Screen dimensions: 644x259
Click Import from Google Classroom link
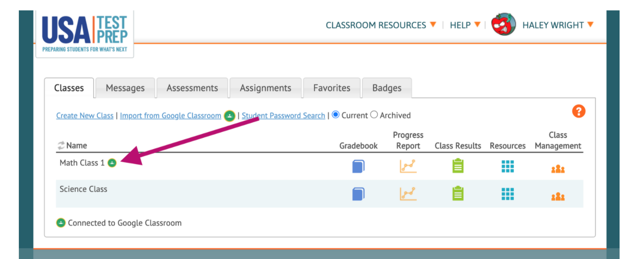[x=170, y=116]
